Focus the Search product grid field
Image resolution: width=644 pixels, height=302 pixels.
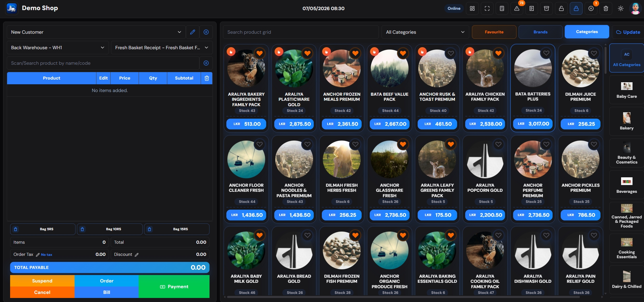(301, 32)
